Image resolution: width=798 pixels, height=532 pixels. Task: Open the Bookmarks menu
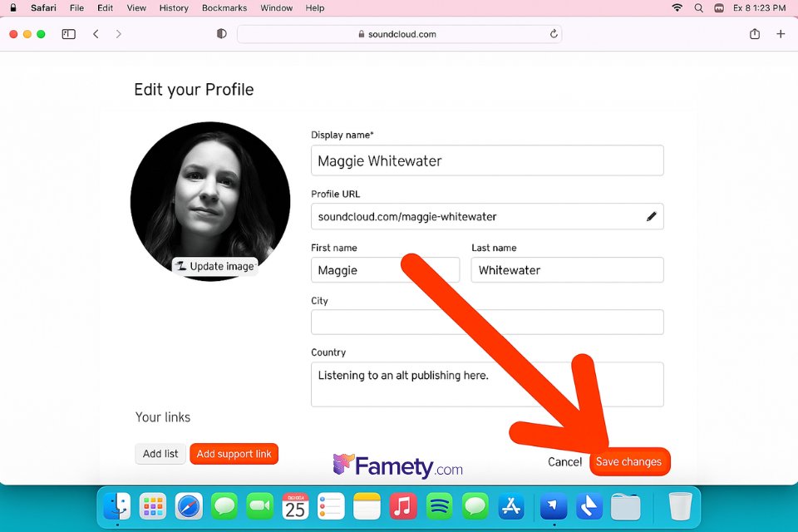click(x=224, y=7)
